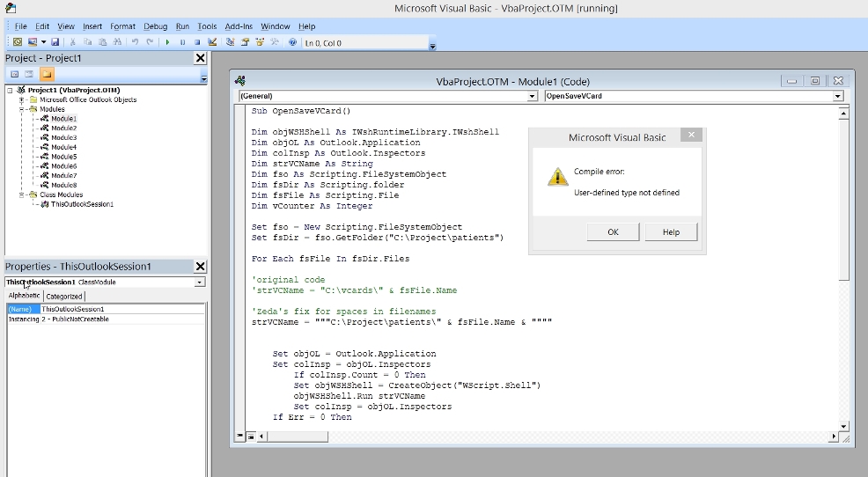Click the Reset stop toolbar icon
This screenshot has height=477, width=868.
[x=197, y=42]
